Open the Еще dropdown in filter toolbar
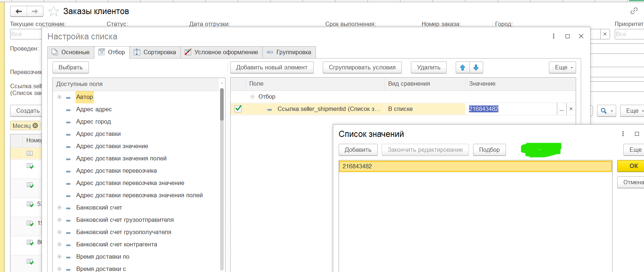 point(562,68)
